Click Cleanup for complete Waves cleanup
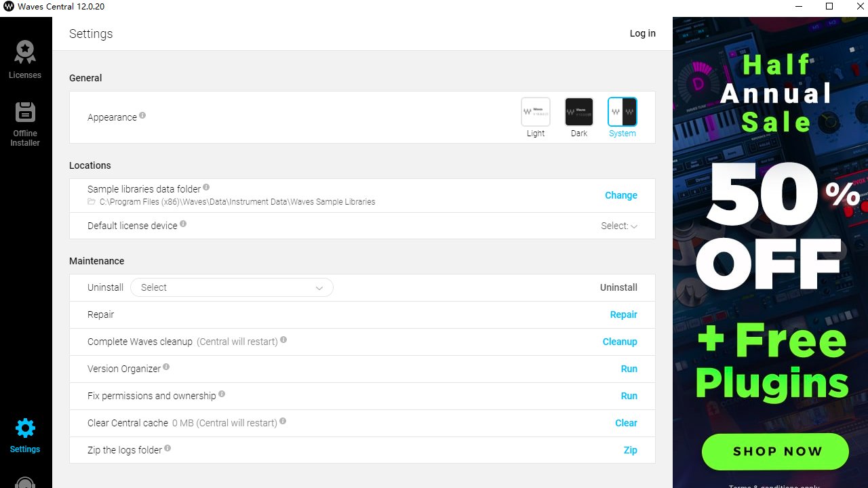 tap(620, 342)
